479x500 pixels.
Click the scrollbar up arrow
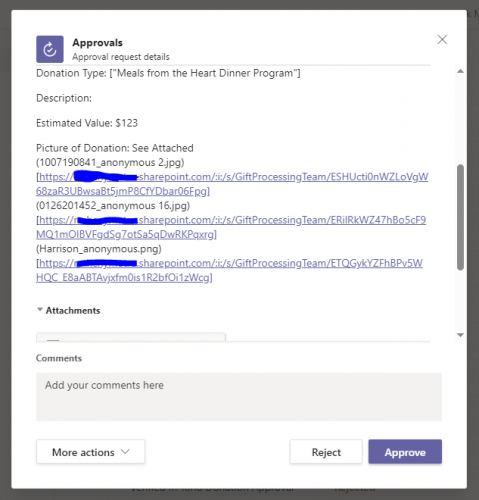click(x=460, y=71)
